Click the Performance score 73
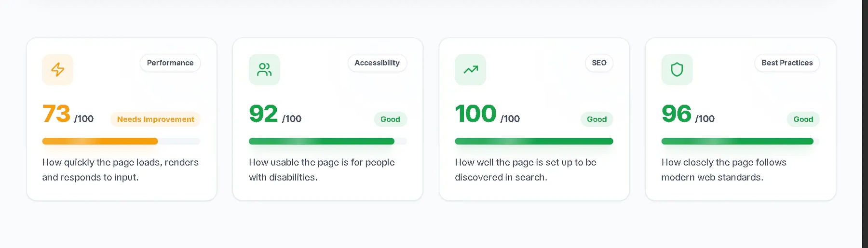Screen dimensions: 868x248 [56, 114]
